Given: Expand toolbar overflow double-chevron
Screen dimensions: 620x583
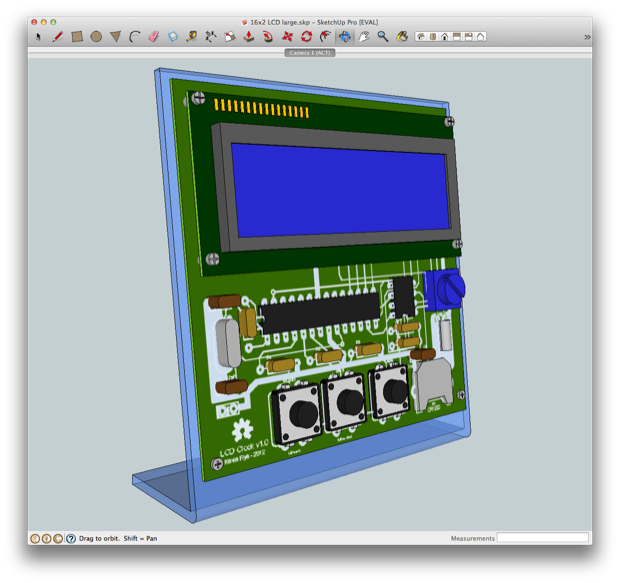Looking at the screenshot, I should coord(587,37).
